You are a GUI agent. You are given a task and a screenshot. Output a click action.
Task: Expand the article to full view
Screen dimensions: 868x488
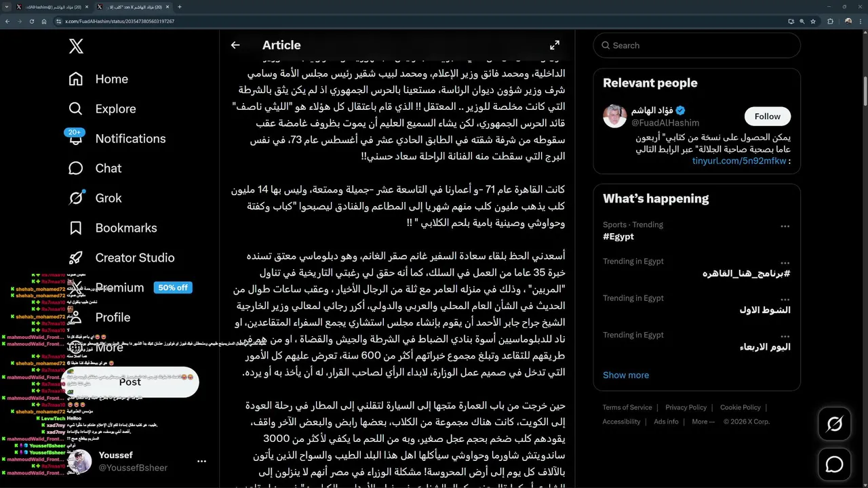tap(555, 45)
